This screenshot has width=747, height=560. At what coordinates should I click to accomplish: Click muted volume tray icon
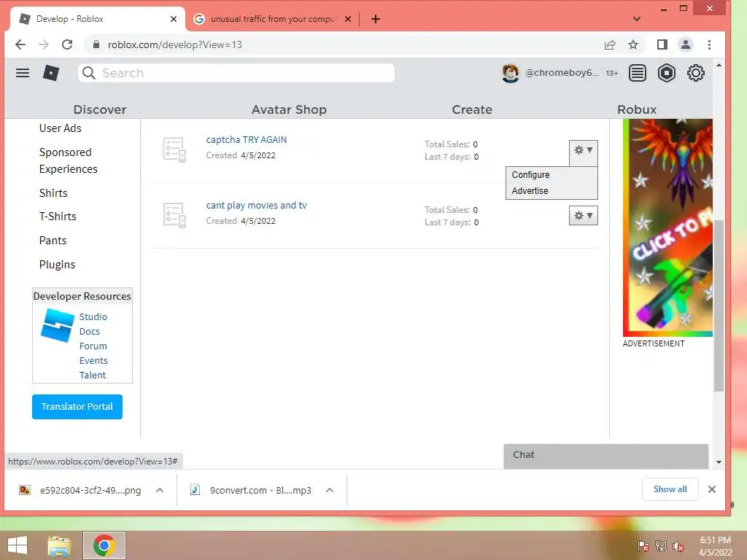click(678, 546)
